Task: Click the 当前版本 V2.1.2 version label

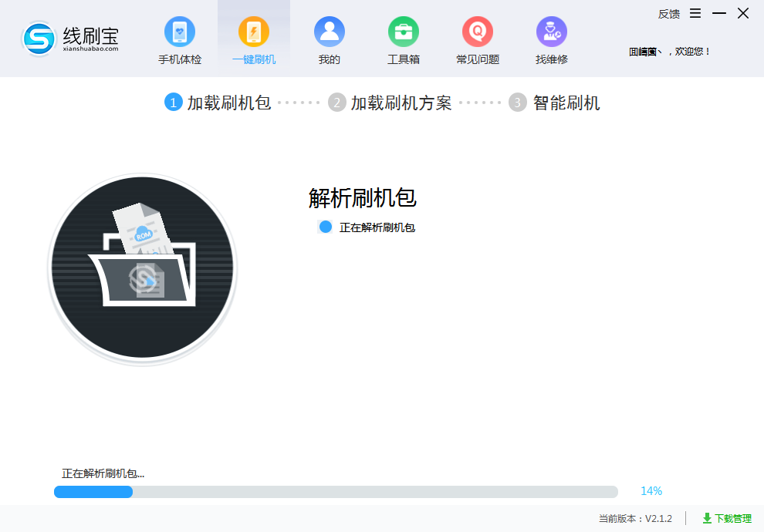Action: click(x=635, y=519)
